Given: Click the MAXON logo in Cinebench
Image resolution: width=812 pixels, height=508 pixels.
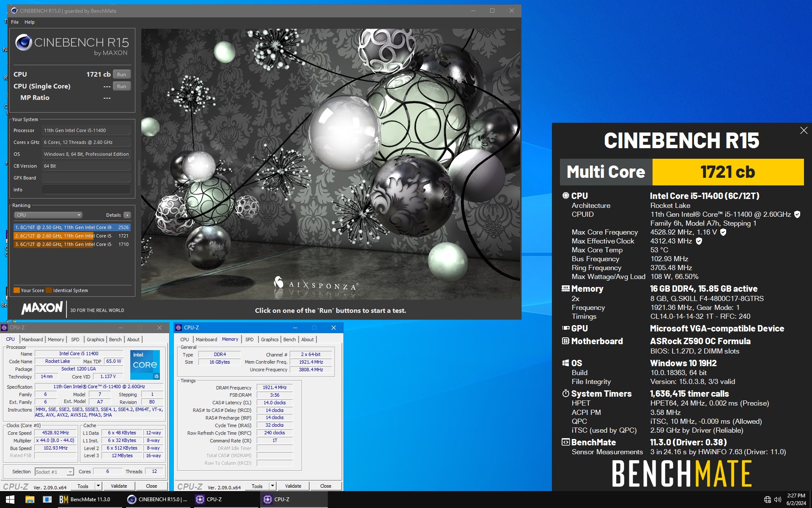Looking at the screenshot, I should pos(42,308).
